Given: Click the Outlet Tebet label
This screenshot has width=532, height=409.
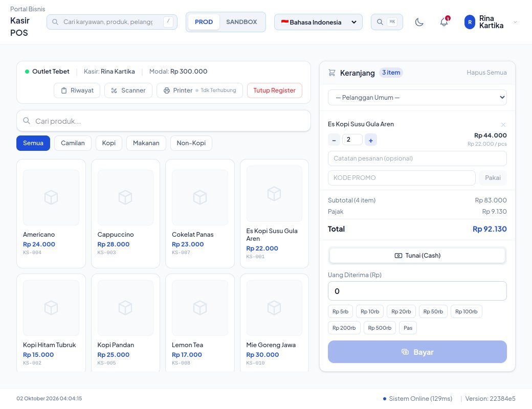Looking at the screenshot, I should (51, 72).
